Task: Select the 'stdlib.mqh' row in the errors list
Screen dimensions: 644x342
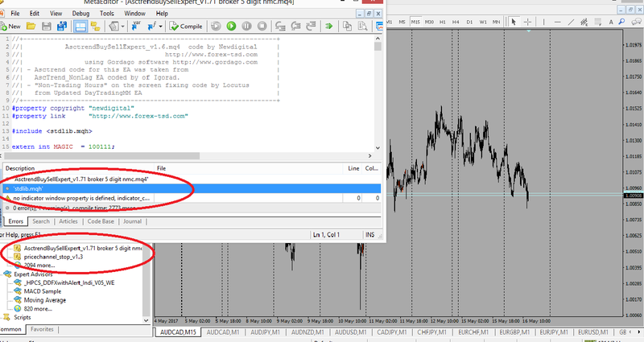Action: (x=192, y=188)
